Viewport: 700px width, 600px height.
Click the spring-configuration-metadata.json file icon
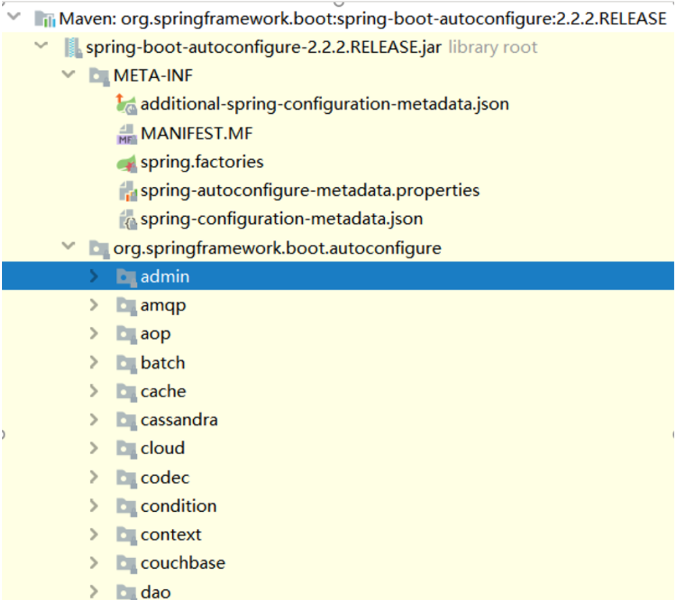(x=127, y=220)
